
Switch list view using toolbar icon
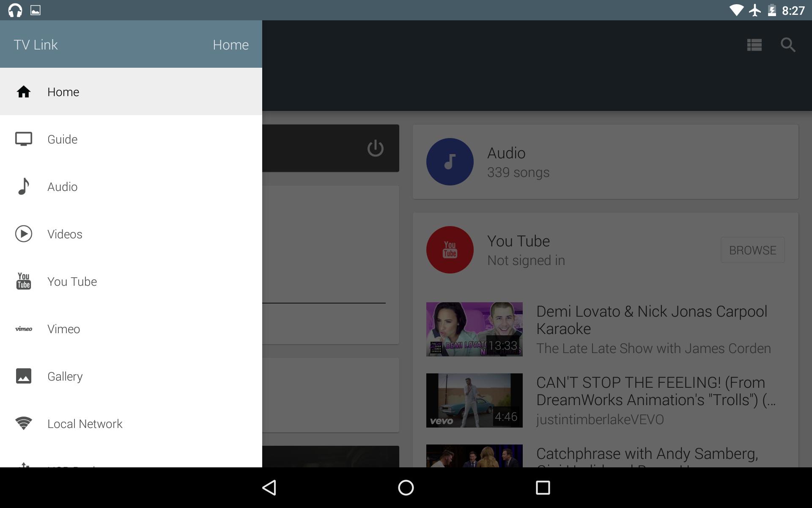tap(754, 45)
